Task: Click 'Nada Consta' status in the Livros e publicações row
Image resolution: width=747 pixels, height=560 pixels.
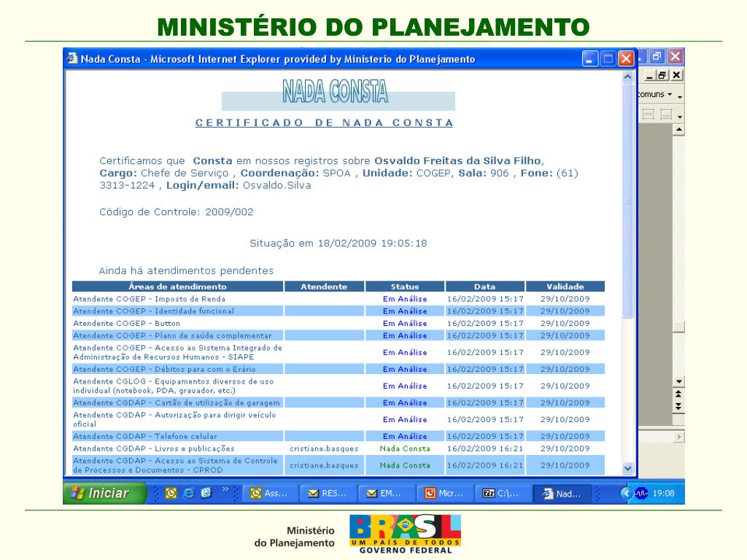Action: [405, 448]
